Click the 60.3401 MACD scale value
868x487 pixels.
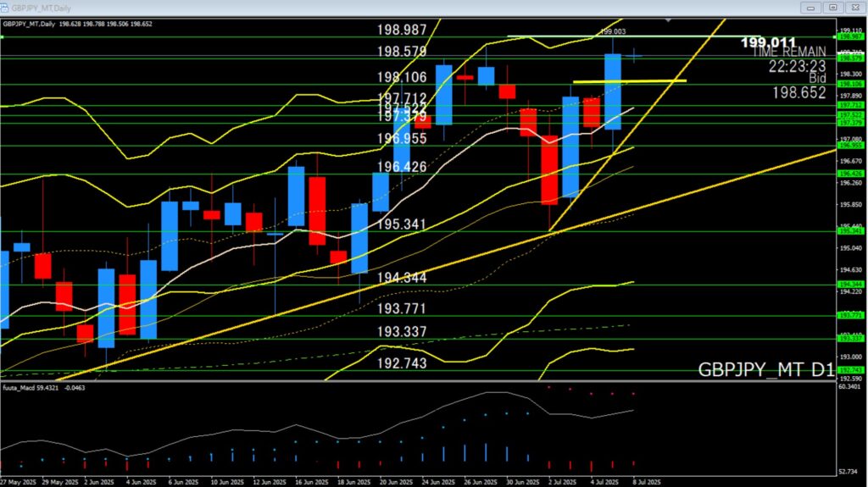pyautogui.click(x=851, y=387)
